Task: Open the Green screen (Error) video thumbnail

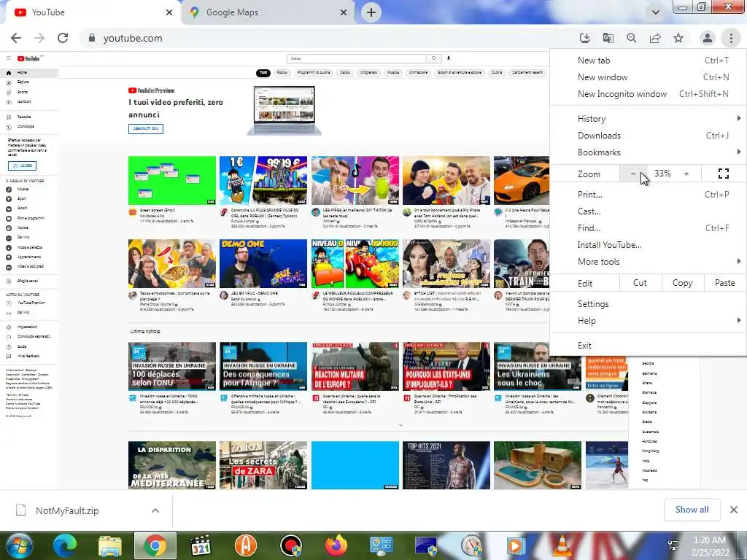Action: pos(172,181)
